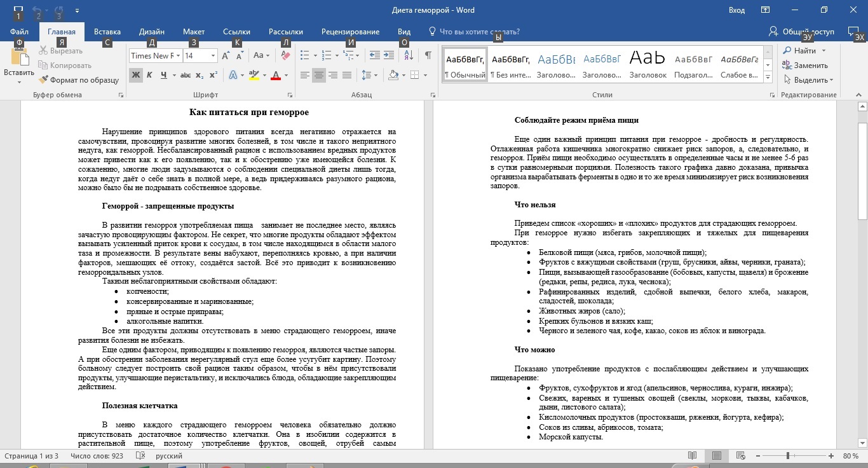The image size is (868, 468).
Task: Align text to the right
Action: pos(333,75)
